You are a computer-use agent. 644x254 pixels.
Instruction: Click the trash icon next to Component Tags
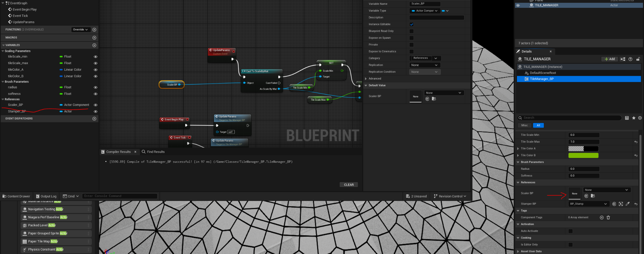pos(608,218)
